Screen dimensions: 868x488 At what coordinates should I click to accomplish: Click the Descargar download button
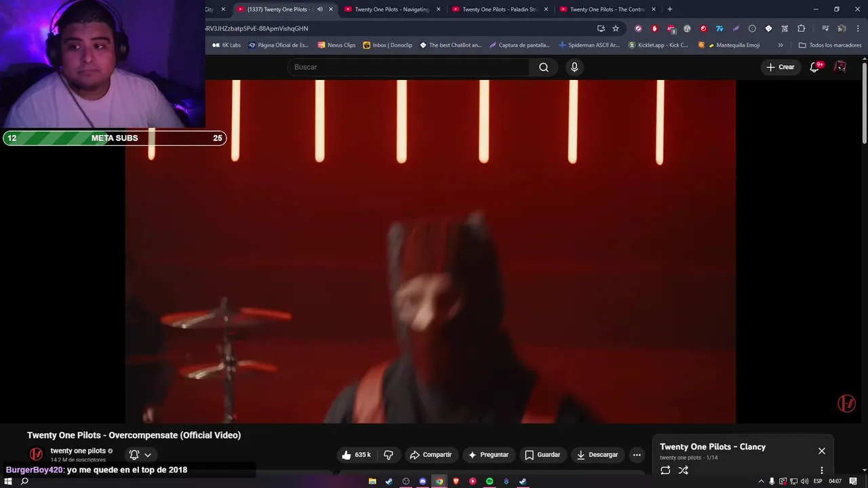[597, 455]
